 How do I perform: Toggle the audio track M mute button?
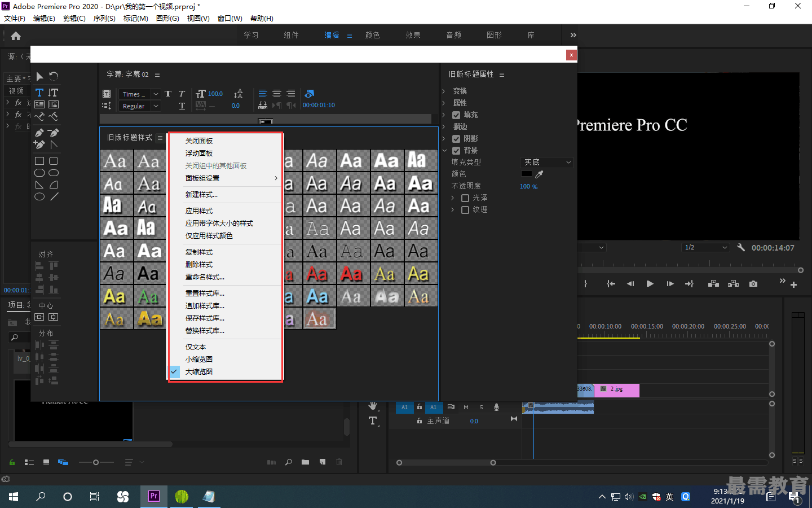coord(466,407)
